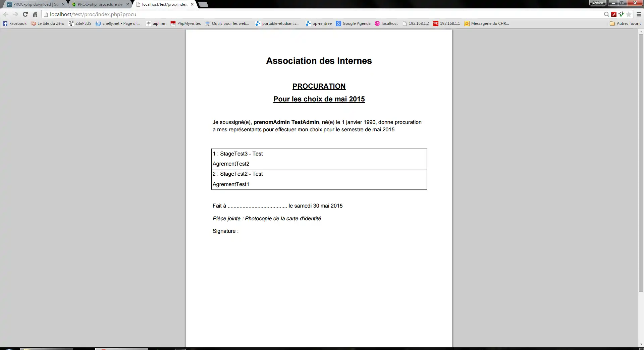Open the Chrome hamburger menu
644x350 pixels.
tap(639, 14)
